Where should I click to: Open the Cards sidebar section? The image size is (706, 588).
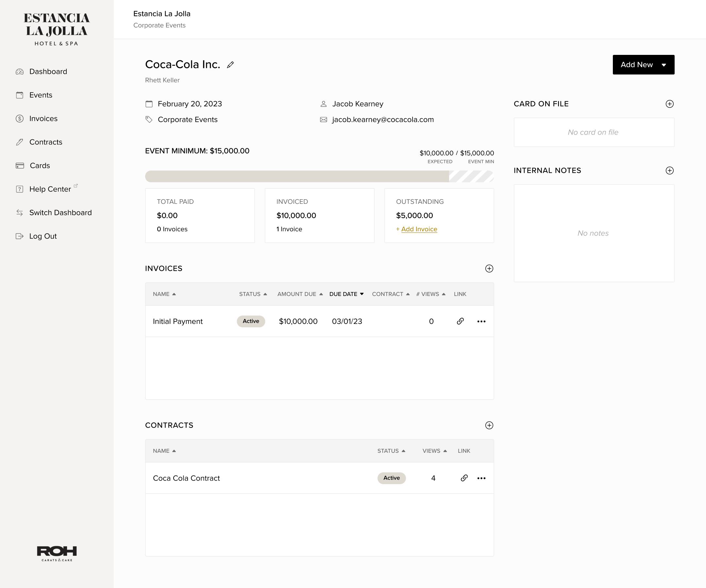click(x=40, y=166)
